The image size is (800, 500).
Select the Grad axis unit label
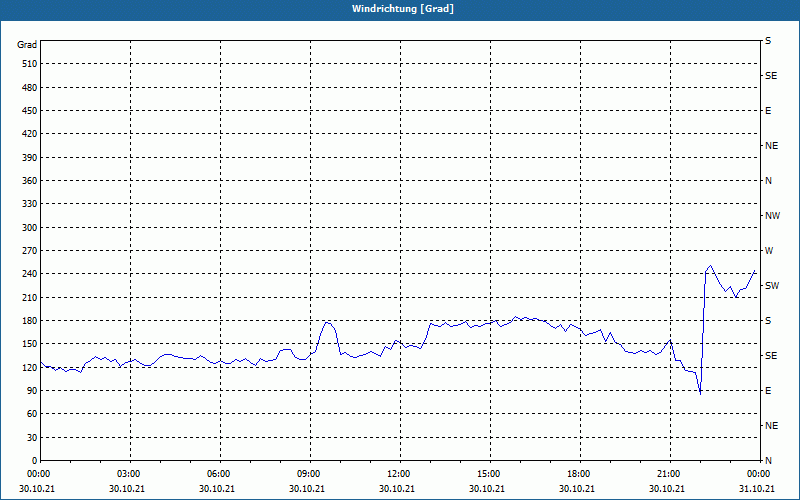[x=27, y=45]
